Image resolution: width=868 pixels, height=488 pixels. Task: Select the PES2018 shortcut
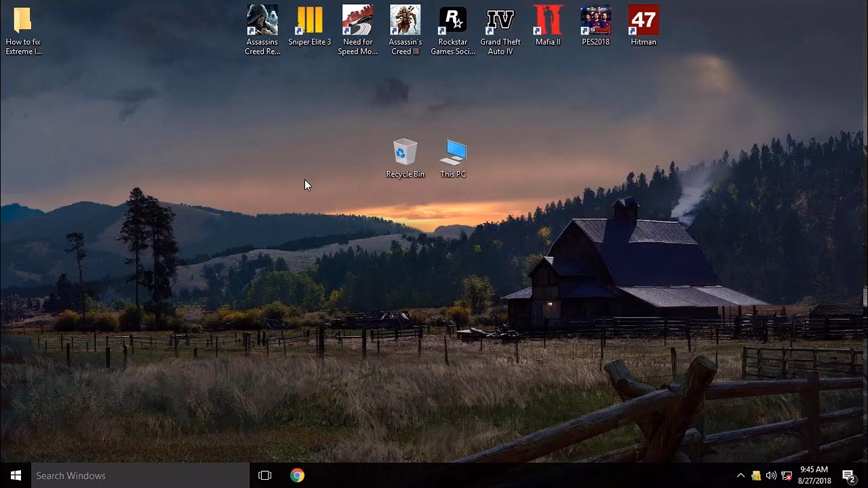[595, 26]
